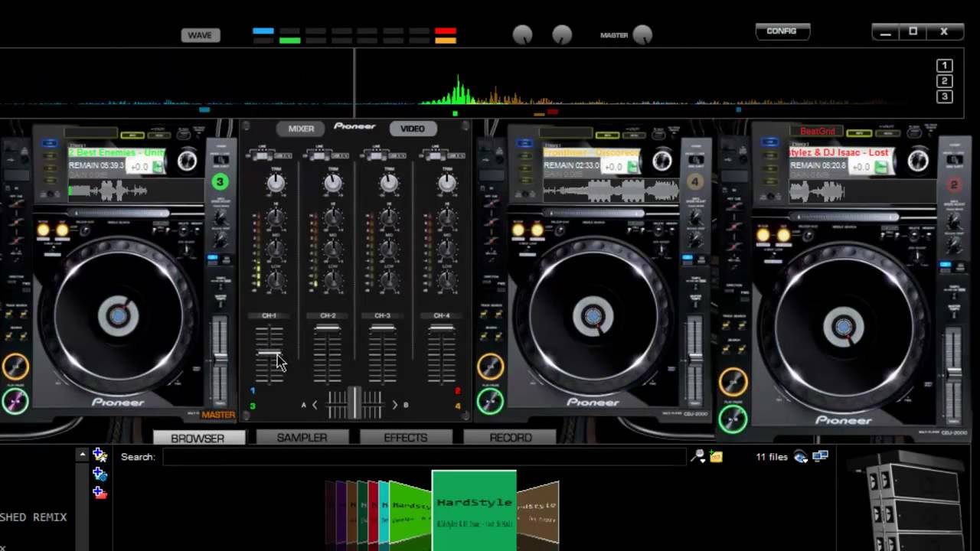Set loop-in on the Best Enemies deck

[44, 230]
